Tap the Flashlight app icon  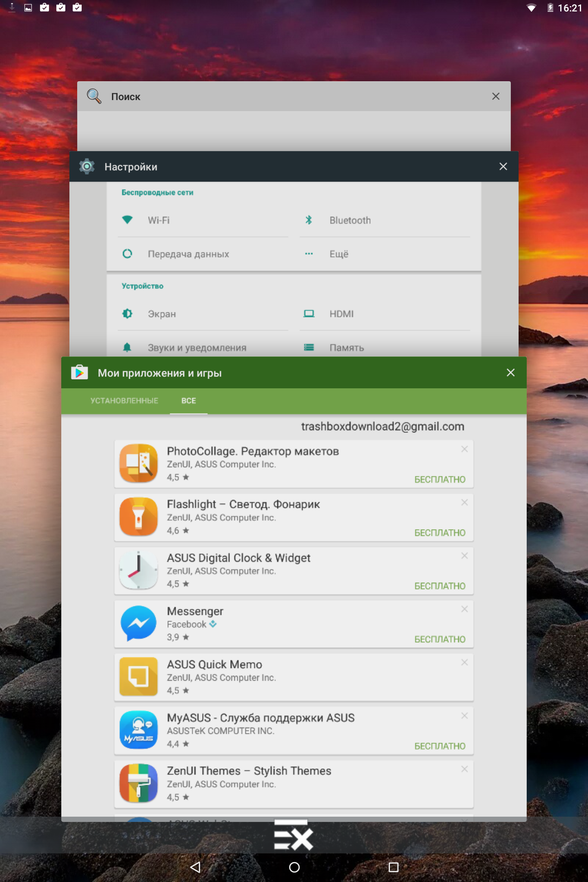click(138, 517)
